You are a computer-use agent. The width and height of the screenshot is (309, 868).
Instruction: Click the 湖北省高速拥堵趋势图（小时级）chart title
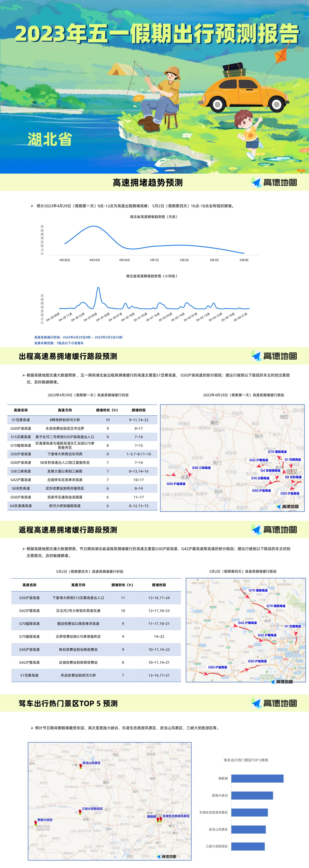tap(152, 276)
